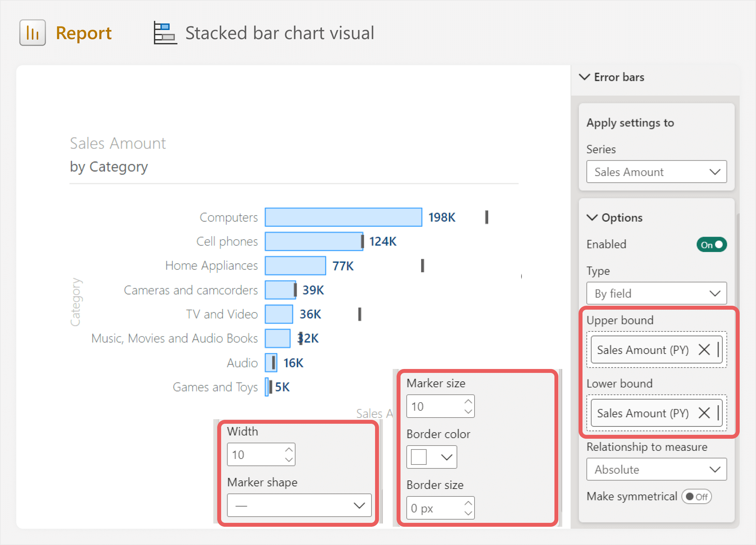Increase the Border size value
756x545 pixels.
[x=468, y=503]
